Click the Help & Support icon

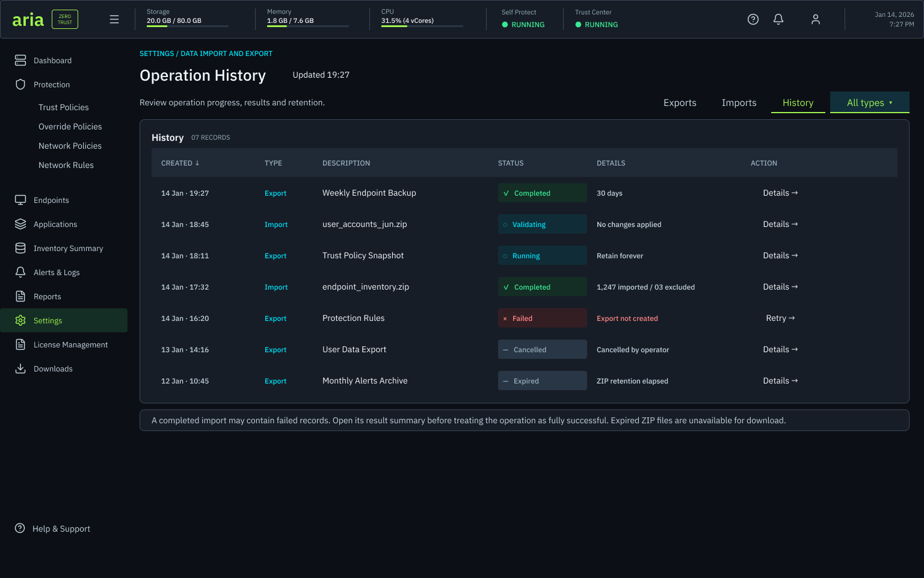[20, 529]
